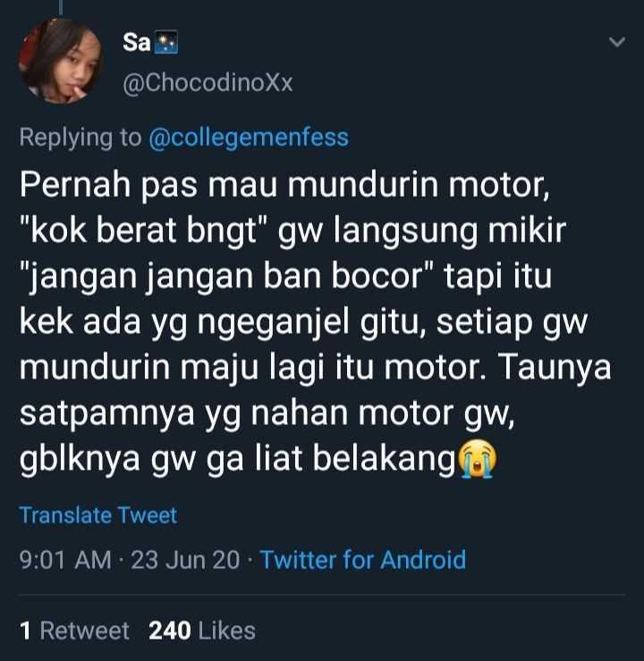Click the Replying to label
The image size is (644, 661).
click(80, 138)
